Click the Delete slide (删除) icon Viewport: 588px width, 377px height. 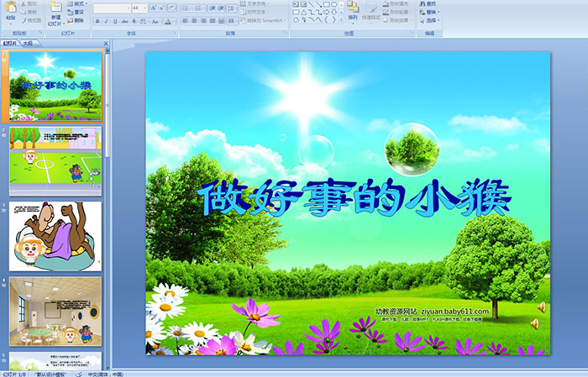[x=75, y=21]
